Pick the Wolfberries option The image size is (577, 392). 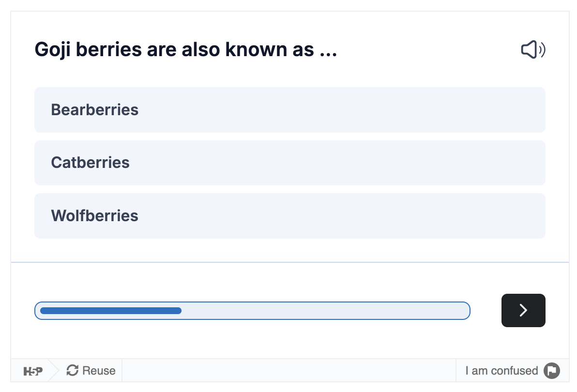point(289,216)
